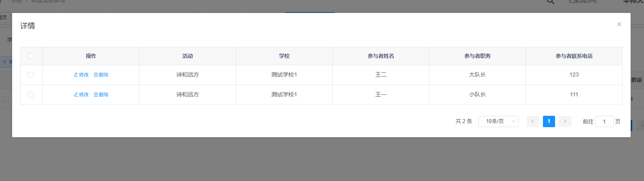Click the 参与者姓名 column header

point(381,56)
